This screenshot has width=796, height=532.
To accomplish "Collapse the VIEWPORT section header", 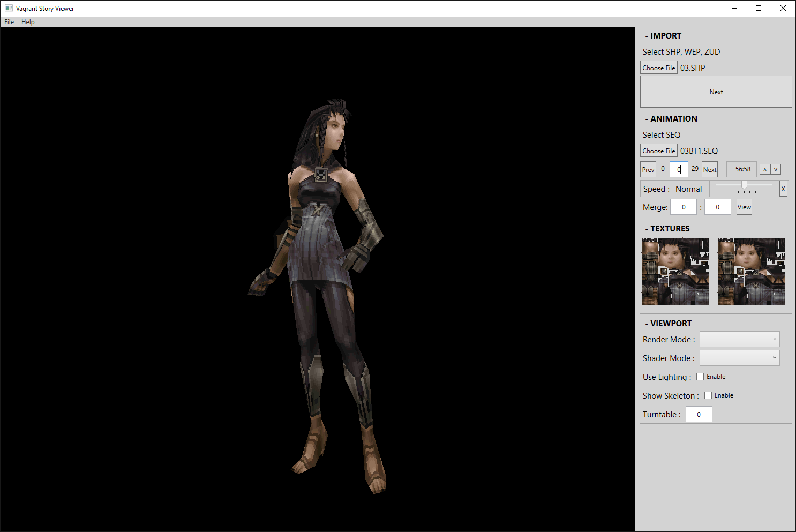I will pos(669,324).
